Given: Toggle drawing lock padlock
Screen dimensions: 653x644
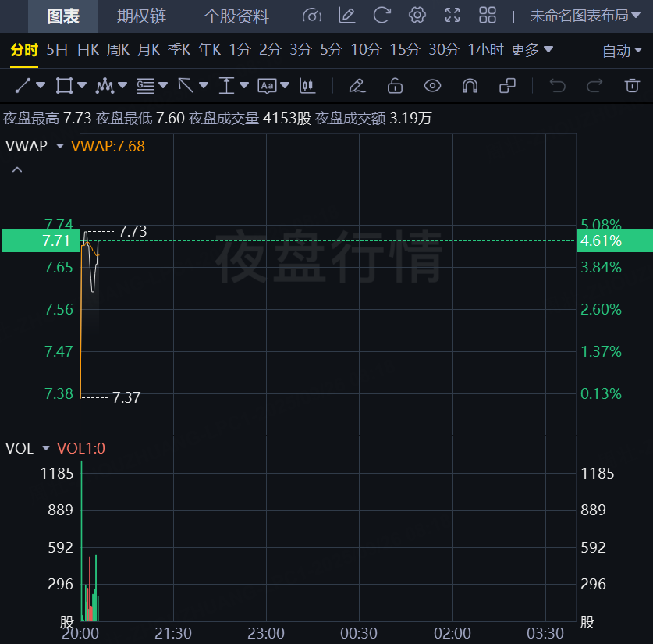Looking at the screenshot, I should coord(395,85).
